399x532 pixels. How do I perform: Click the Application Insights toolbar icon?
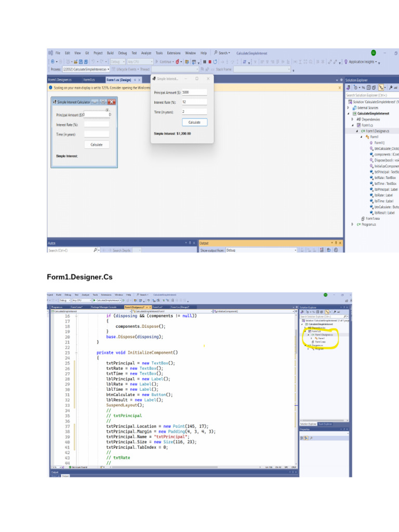pos(346,61)
